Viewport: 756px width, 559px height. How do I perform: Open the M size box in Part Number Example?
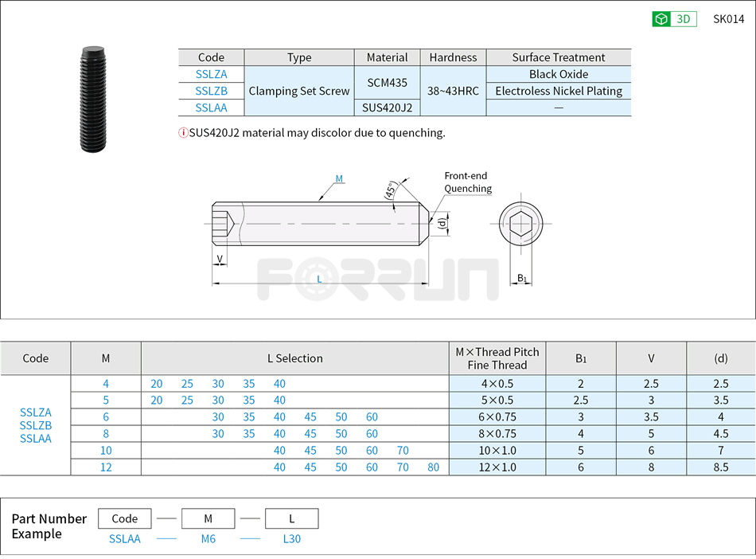208,518
